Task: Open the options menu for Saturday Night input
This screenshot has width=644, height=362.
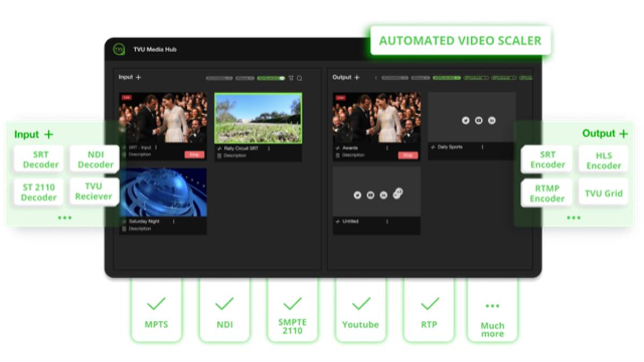Action: pyautogui.click(x=173, y=221)
